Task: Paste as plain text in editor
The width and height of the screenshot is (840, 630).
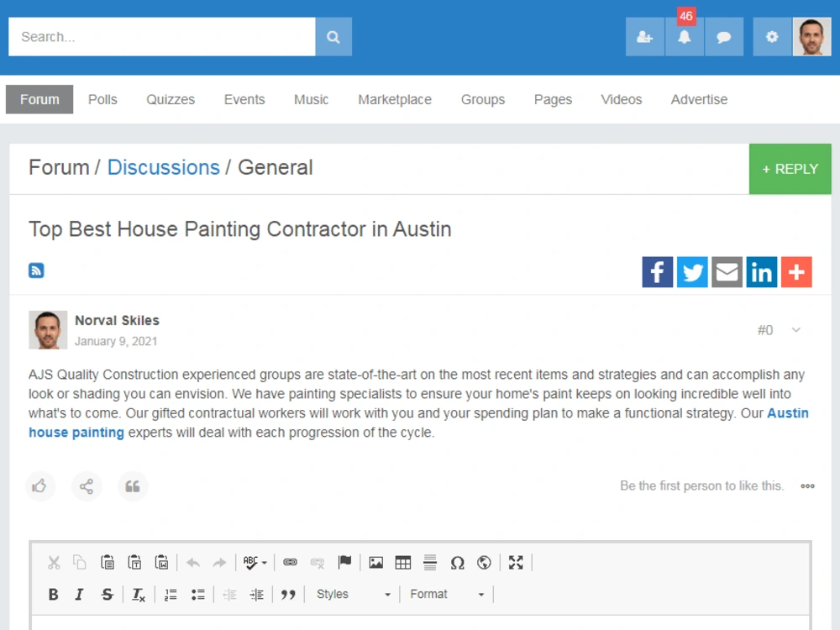Action: (x=134, y=563)
